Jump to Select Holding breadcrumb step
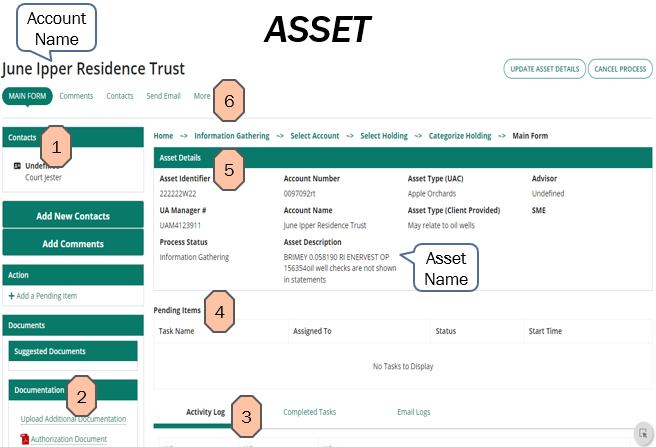The width and height of the screenshot is (656, 447). point(384,136)
